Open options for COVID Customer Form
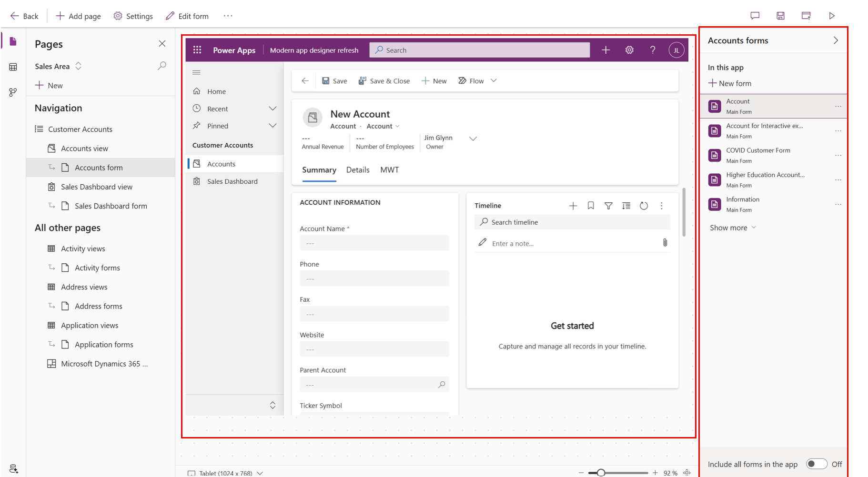Image resolution: width=868 pixels, height=477 pixels. 838,155
